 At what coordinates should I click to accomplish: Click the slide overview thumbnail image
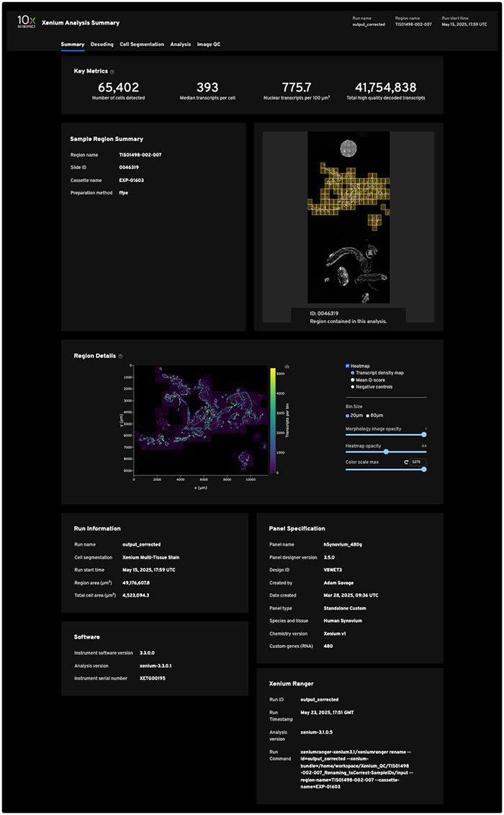pos(348,217)
